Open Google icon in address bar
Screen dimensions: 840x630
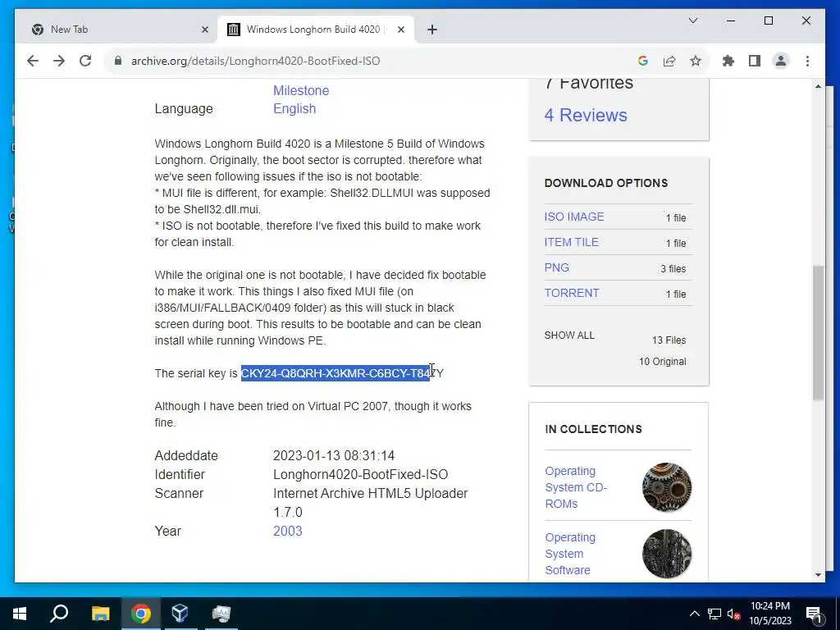click(643, 61)
